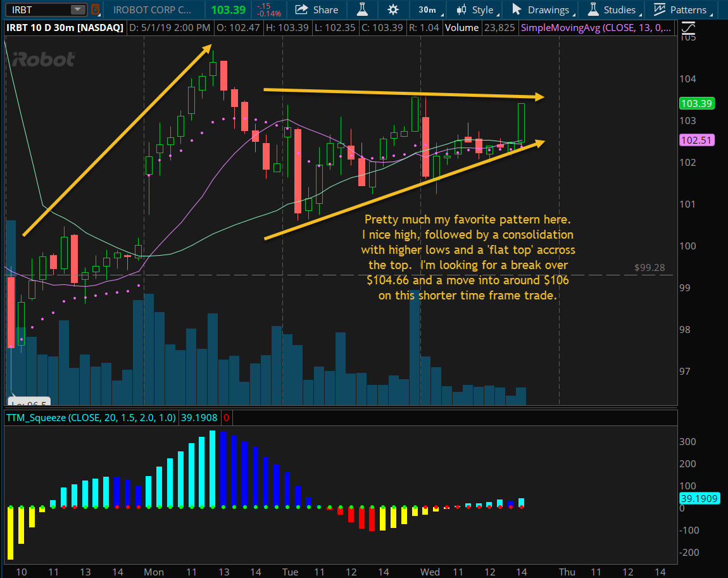Open the Patterns menu
This screenshot has width=728, height=578.
pyautogui.click(x=682, y=9)
